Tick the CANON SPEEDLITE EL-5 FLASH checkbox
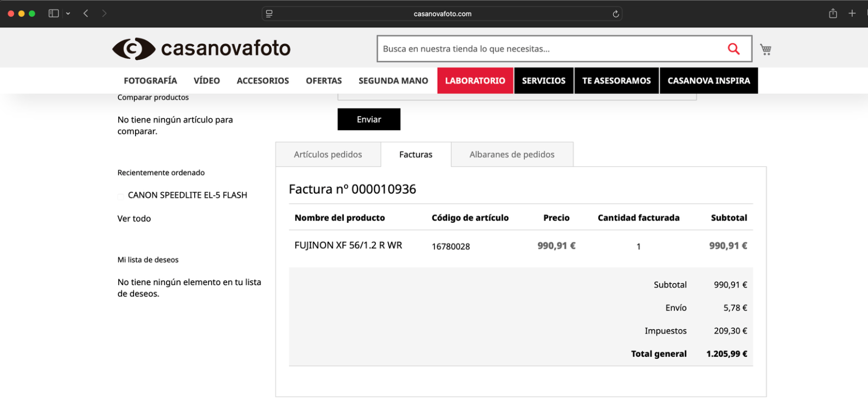This screenshot has height=418, width=868. (x=120, y=197)
